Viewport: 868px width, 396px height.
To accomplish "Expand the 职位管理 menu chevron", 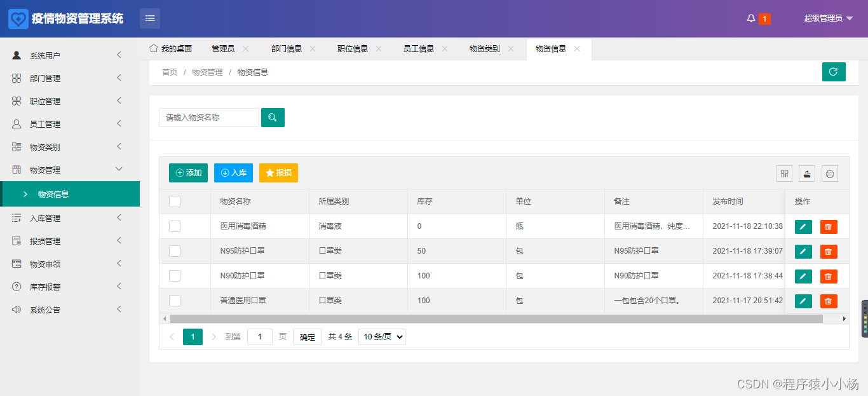I will tap(119, 101).
